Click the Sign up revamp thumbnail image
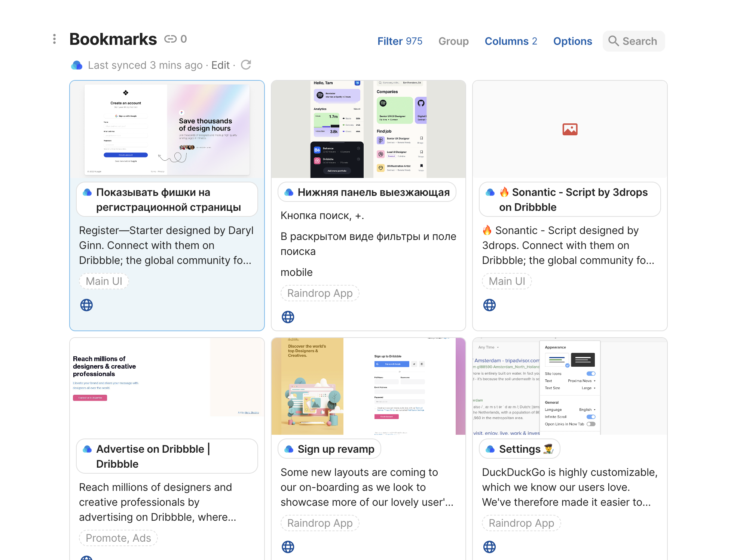This screenshot has width=740, height=560. tap(369, 386)
